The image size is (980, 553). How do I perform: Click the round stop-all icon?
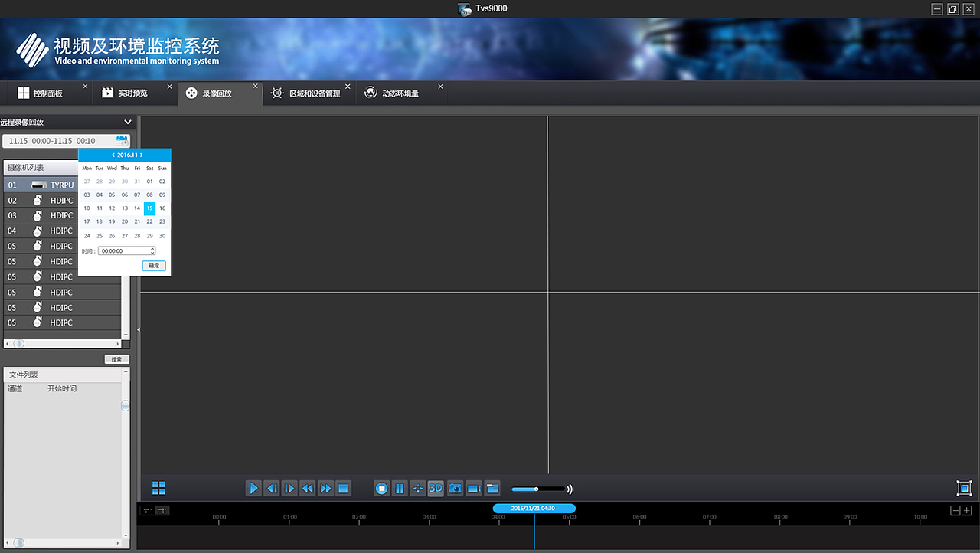coord(381,488)
